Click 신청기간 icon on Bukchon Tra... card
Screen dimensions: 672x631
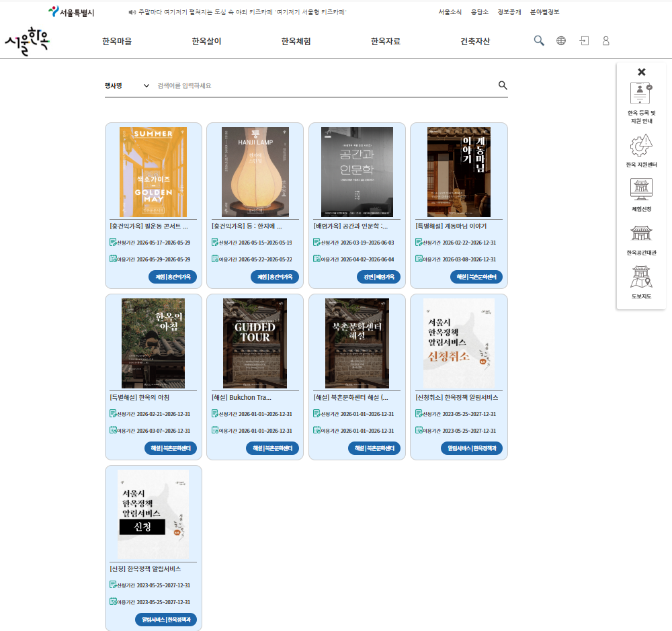coord(215,414)
